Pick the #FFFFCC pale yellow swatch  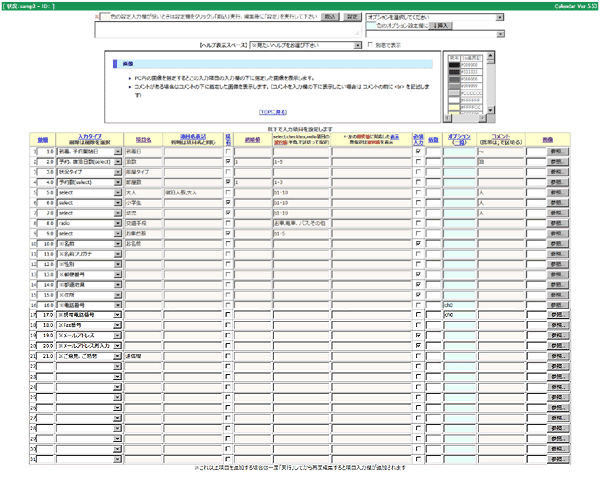(454, 108)
